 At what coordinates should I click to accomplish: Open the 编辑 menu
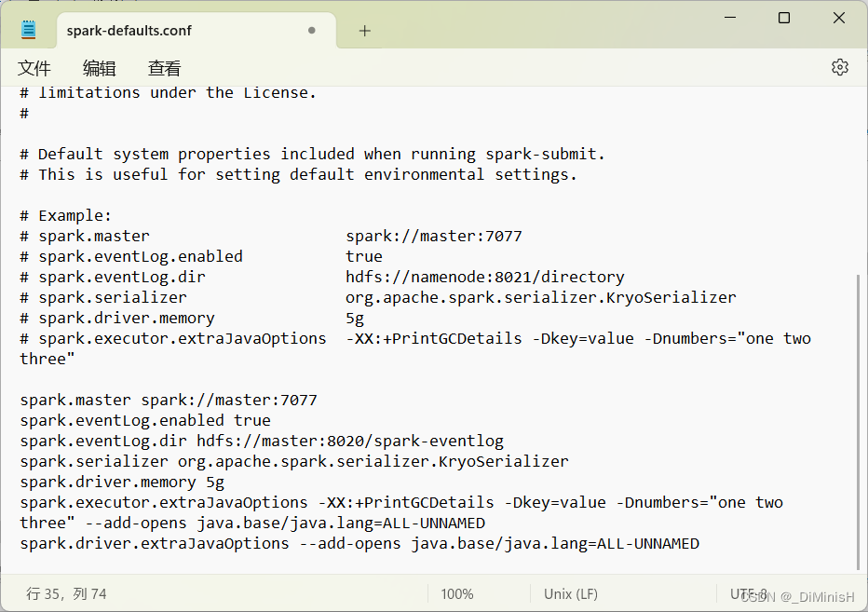pyautogui.click(x=100, y=68)
